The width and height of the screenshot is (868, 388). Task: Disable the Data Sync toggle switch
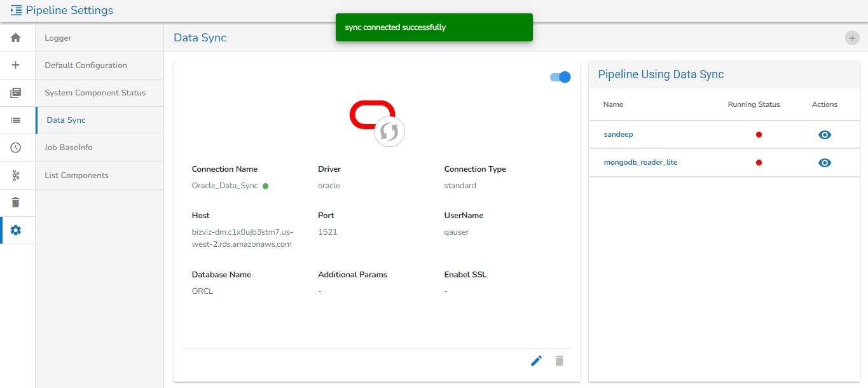coord(560,77)
